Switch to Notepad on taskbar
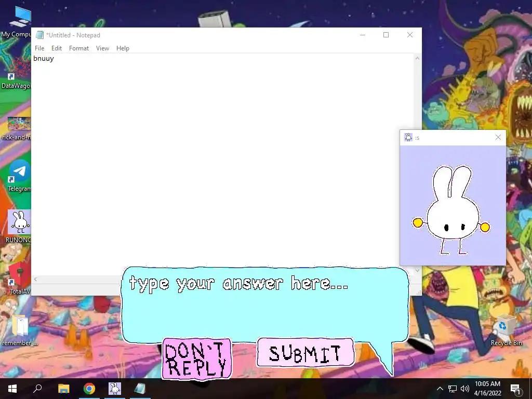The image size is (532, 399). pyautogui.click(x=140, y=389)
